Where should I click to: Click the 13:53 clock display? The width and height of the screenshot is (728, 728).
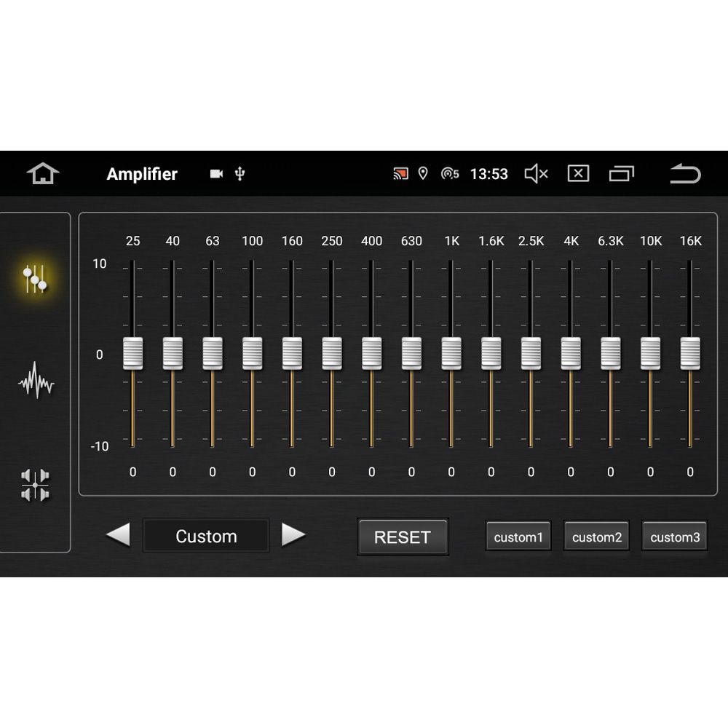[489, 174]
